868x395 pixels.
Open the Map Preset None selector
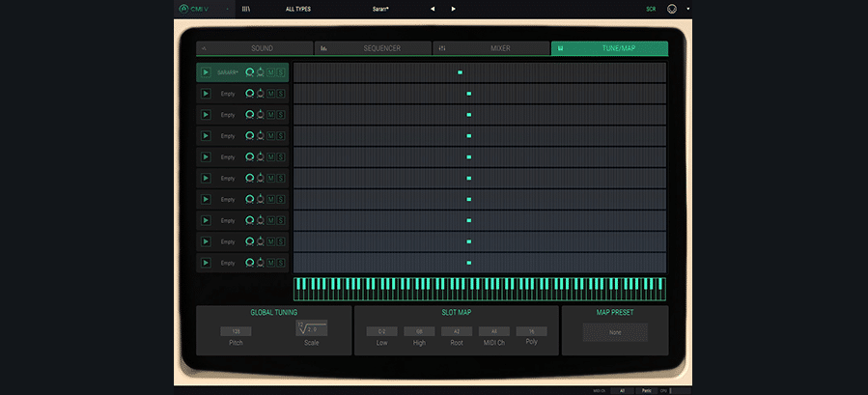tap(615, 332)
